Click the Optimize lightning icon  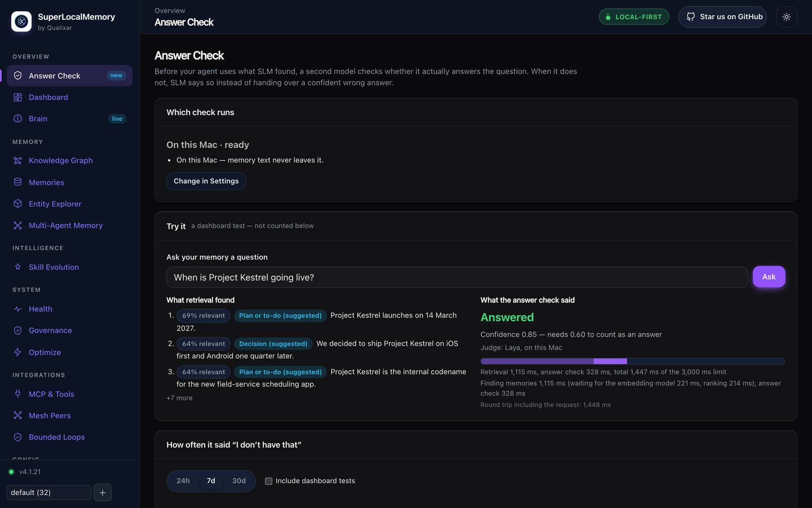[x=18, y=352]
